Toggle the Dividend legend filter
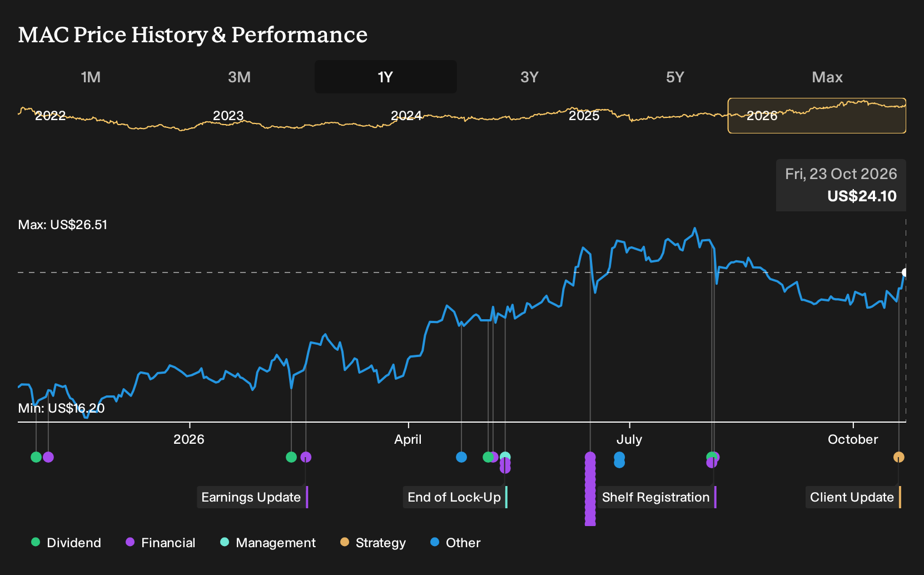924x575 pixels. pos(66,543)
